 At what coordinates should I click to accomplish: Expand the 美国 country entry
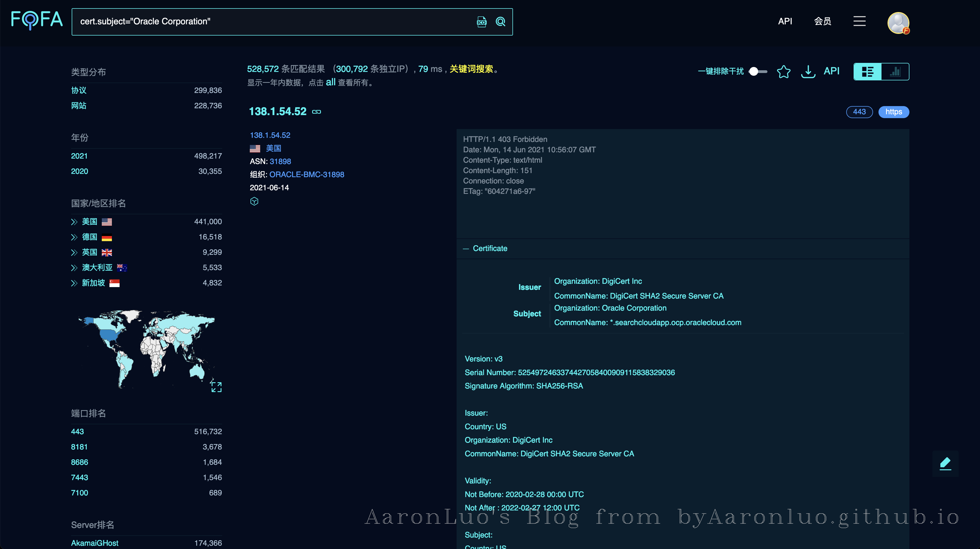74,222
